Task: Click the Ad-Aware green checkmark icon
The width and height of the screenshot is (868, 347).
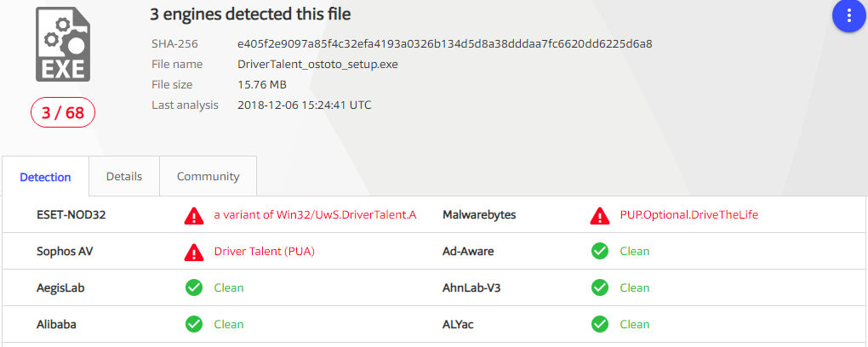Action: tap(600, 252)
